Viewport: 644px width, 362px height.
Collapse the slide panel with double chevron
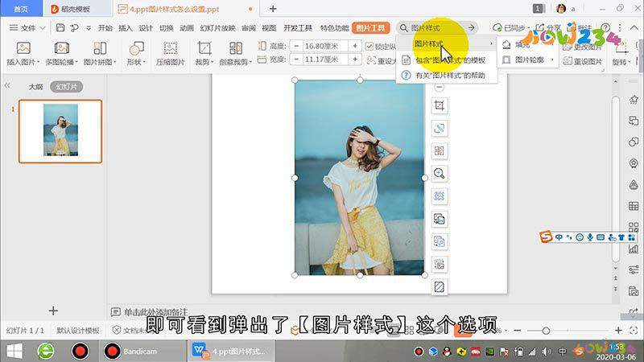click(x=7, y=86)
